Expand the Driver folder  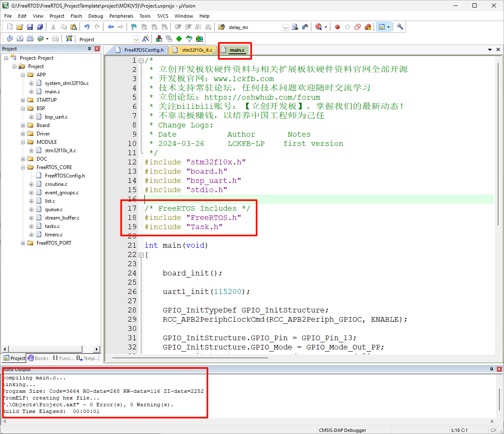(x=23, y=134)
